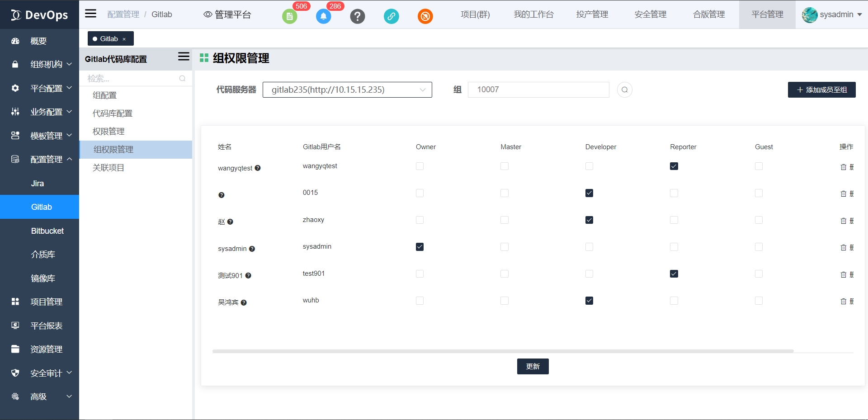Click the 添加成员至组 button
The image size is (868, 420).
(821, 90)
